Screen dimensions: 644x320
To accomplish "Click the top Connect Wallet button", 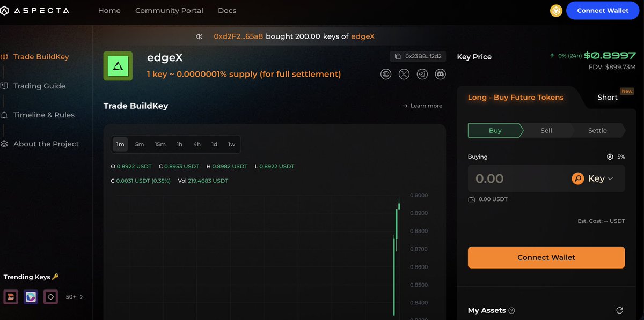I will coord(603,10).
